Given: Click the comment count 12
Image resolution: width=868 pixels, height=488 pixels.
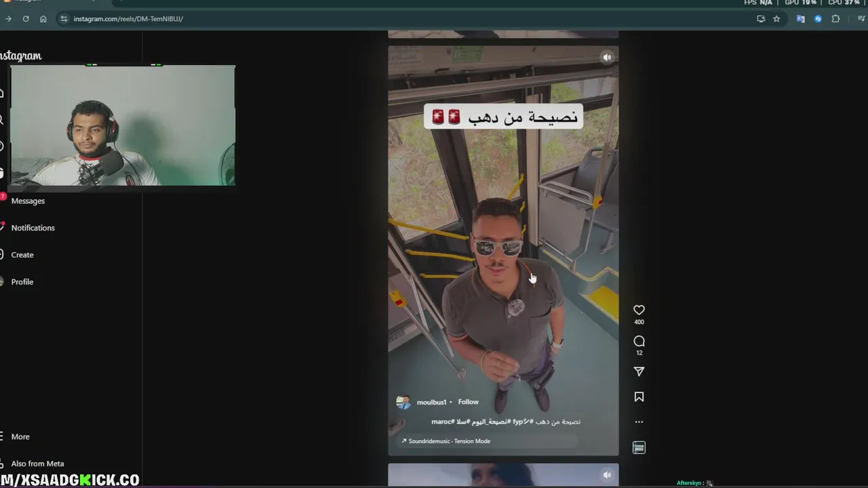Looking at the screenshot, I should pos(639,352).
